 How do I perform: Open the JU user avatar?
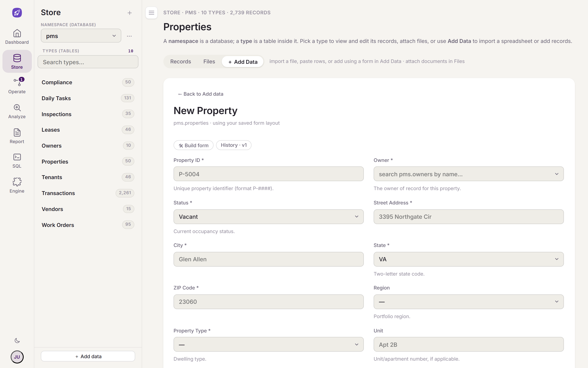coord(17,357)
